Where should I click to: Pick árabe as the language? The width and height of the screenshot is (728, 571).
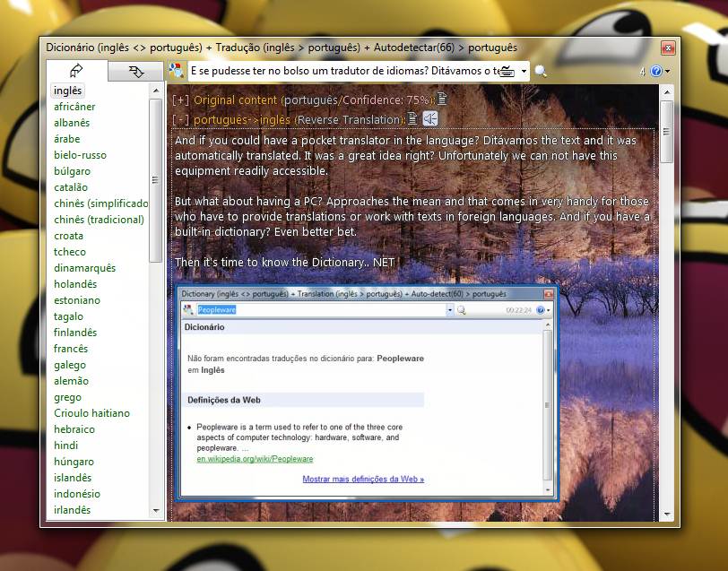67,139
